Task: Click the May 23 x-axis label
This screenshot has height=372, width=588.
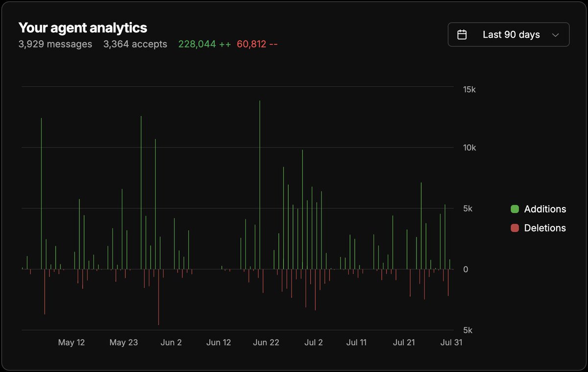Action: tap(123, 343)
